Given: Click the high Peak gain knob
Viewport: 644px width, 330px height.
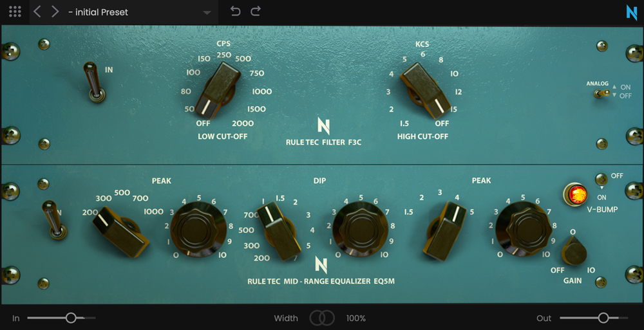Looking at the screenshot, I should [x=523, y=230].
